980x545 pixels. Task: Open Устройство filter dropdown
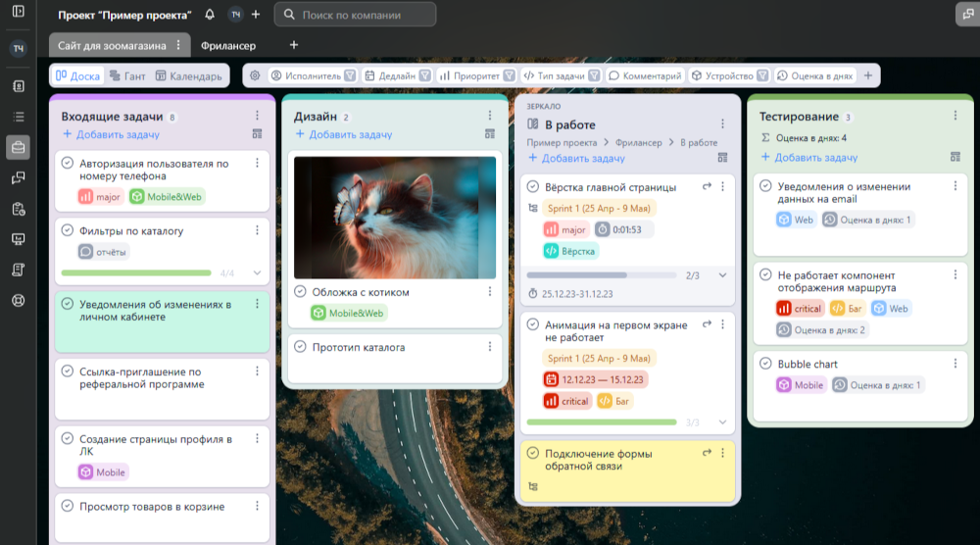click(729, 75)
